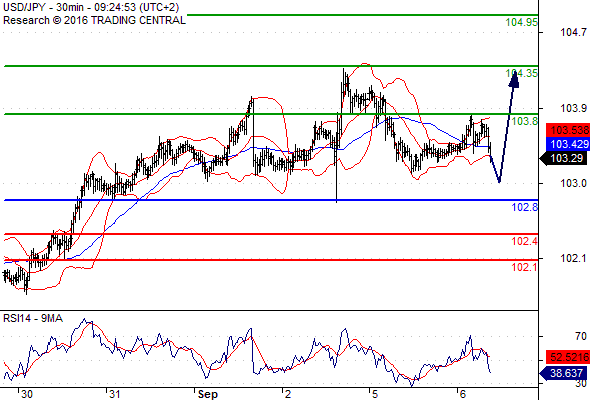The width and height of the screenshot is (590, 400).
Task: Click the 104.7 price axis value
Action: coord(573,32)
